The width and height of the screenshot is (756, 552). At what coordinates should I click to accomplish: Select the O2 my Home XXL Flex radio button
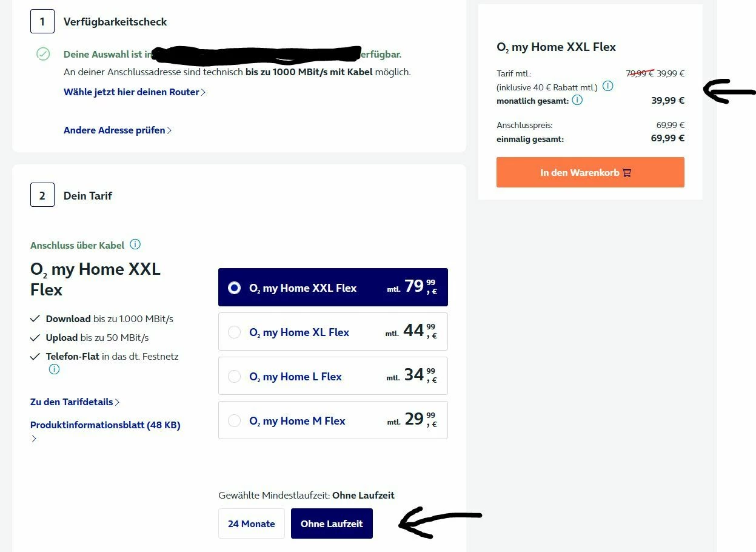pyautogui.click(x=235, y=288)
